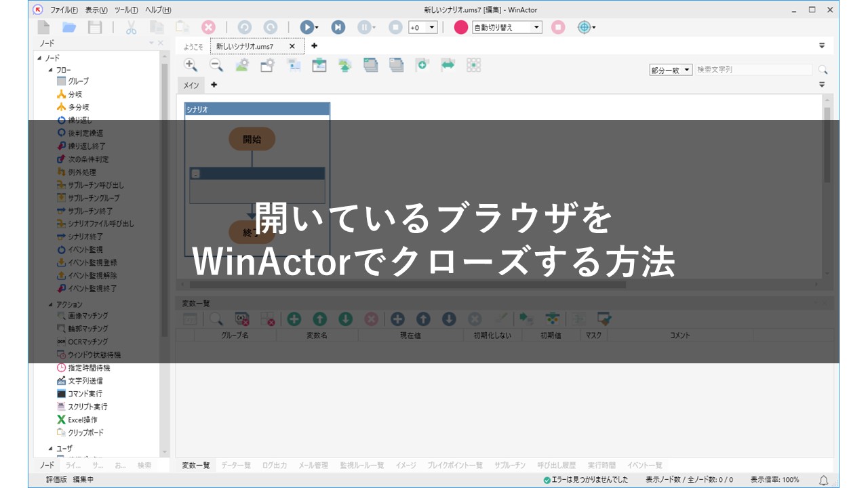The height and width of the screenshot is (488, 868).
Task: Select the クリップボード node
Action: [80, 432]
